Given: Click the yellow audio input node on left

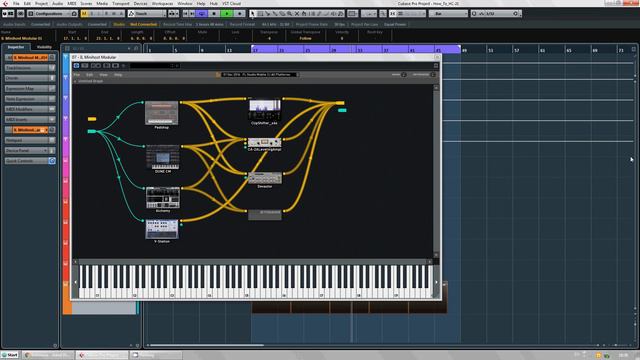Looking at the screenshot, I should click(92, 119).
